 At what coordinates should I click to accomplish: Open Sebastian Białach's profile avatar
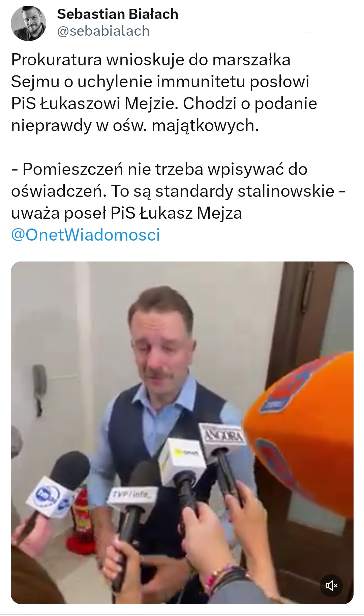[x=28, y=23]
